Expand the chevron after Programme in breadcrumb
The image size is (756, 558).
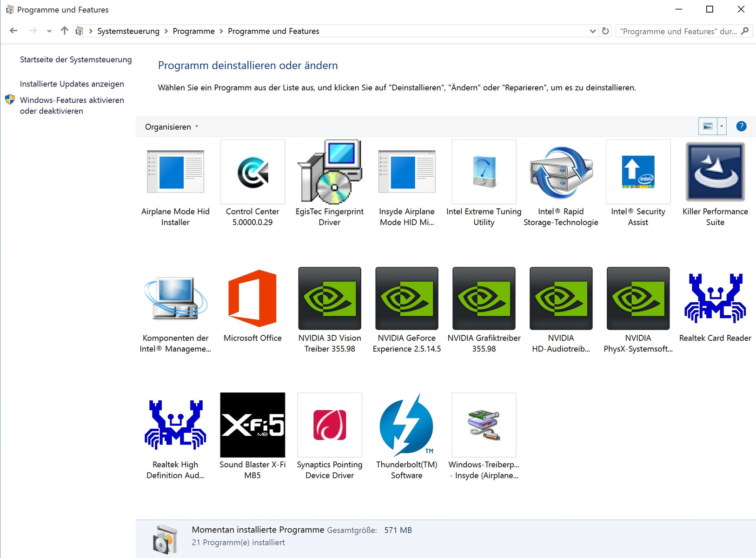coord(221,31)
